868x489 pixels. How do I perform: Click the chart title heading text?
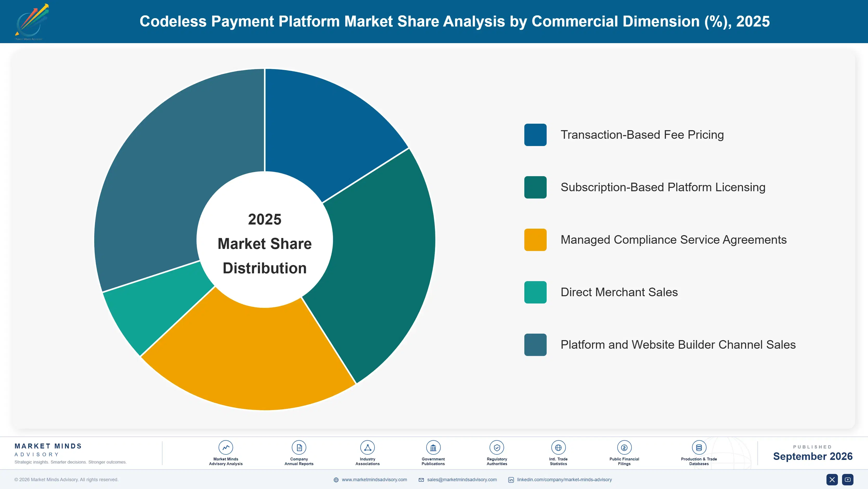[x=455, y=22]
